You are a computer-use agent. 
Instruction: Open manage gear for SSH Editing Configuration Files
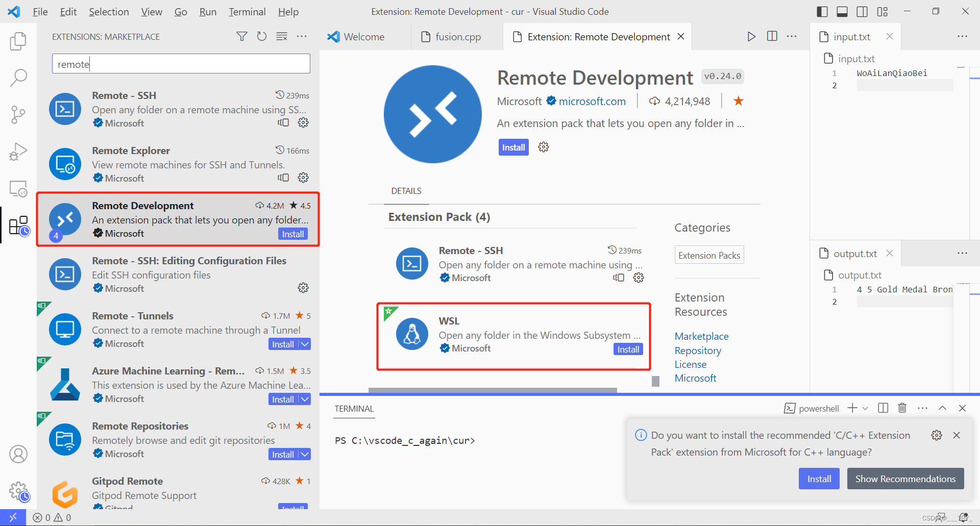coord(303,288)
